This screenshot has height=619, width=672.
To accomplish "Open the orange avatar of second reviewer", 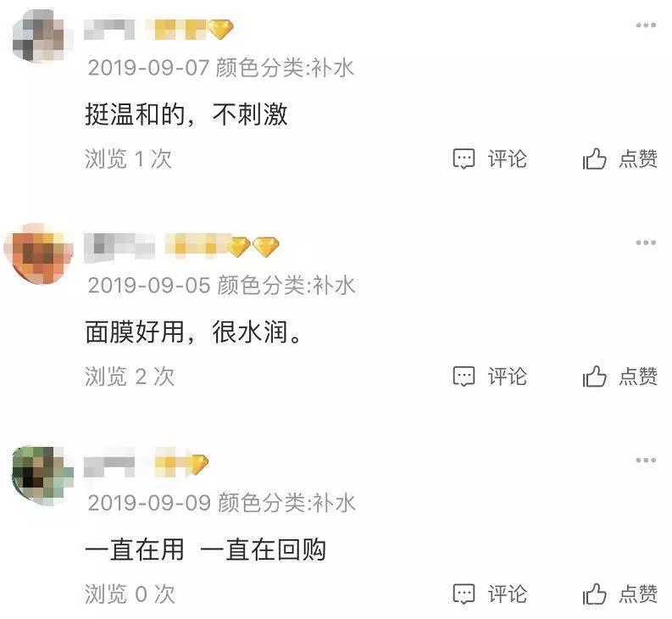I will [39, 254].
